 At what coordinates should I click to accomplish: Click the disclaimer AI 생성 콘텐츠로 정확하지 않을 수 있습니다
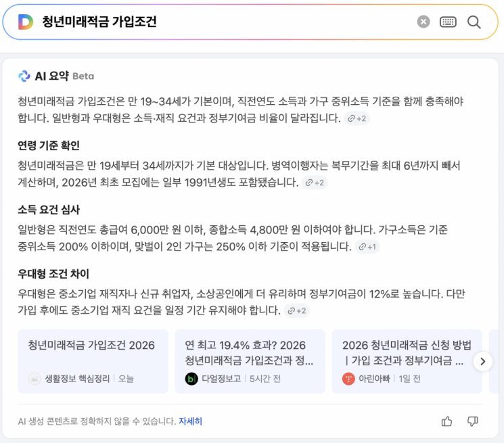97,421
